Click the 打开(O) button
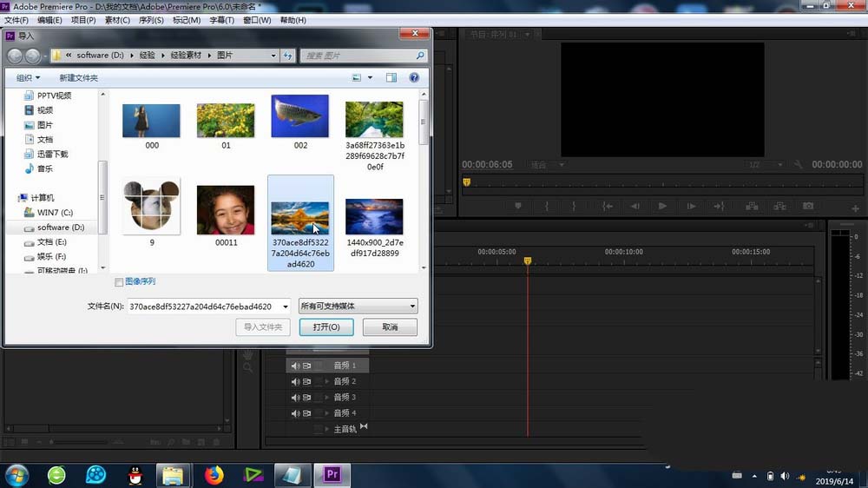868x488 pixels. 326,326
